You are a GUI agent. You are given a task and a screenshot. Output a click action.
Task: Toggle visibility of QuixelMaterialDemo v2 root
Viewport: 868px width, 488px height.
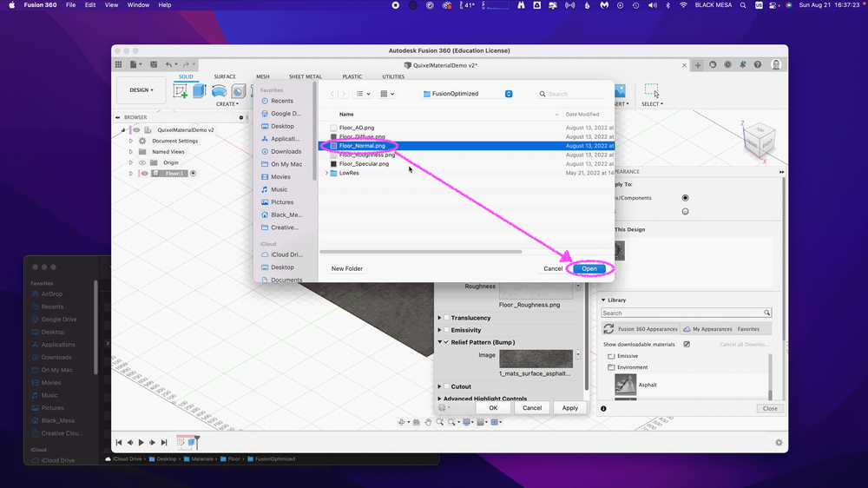tap(137, 130)
